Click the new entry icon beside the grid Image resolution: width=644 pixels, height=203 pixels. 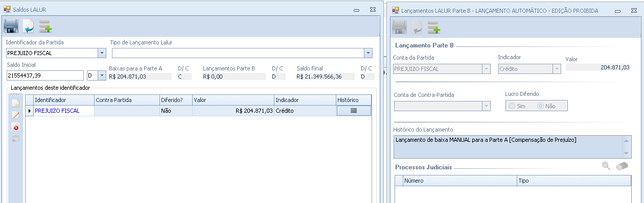[15, 103]
